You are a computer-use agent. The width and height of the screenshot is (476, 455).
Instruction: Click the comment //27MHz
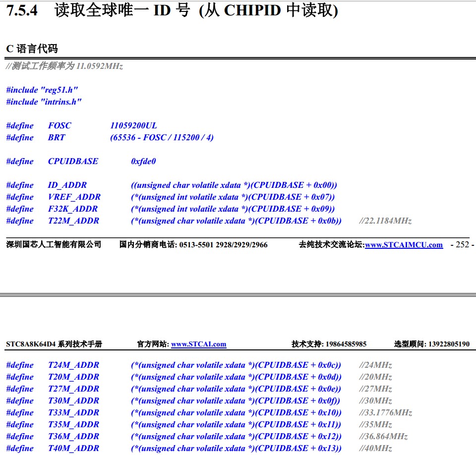[375, 389]
